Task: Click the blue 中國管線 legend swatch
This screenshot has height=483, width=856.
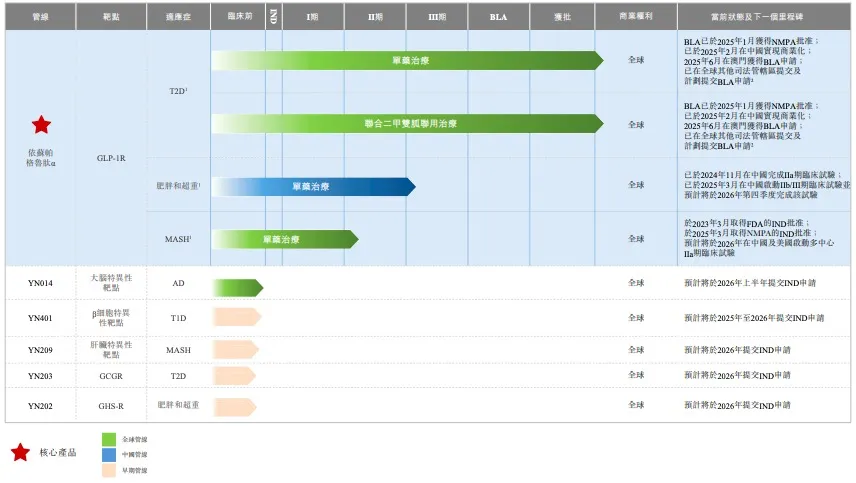Action: (110, 454)
